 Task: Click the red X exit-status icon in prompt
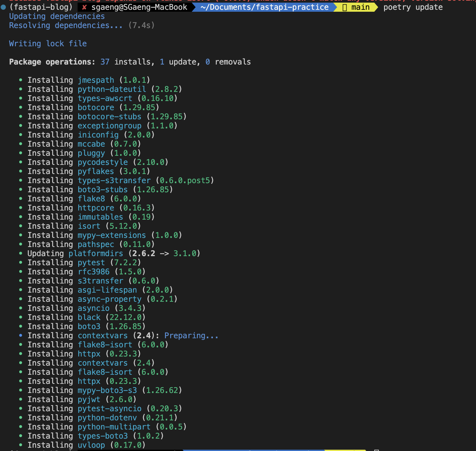coord(84,7)
